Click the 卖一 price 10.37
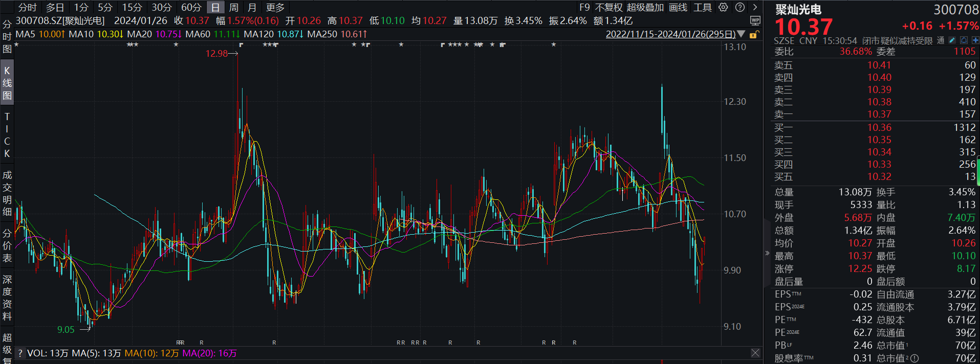The image size is (980, 364). [879, 114]
